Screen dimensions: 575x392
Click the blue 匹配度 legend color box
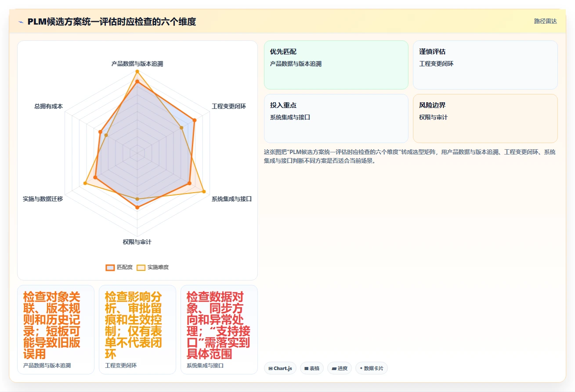(x=110, y=267)
